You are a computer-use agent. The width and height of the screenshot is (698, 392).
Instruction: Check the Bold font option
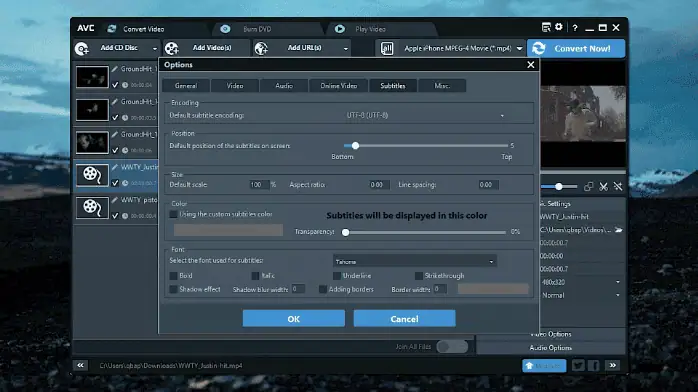[x=174, y=276]
